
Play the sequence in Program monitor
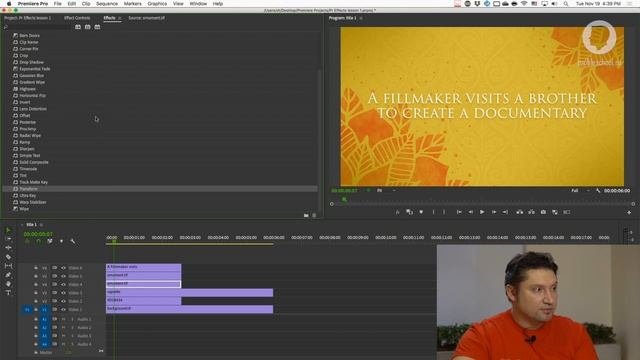(482, 212)
